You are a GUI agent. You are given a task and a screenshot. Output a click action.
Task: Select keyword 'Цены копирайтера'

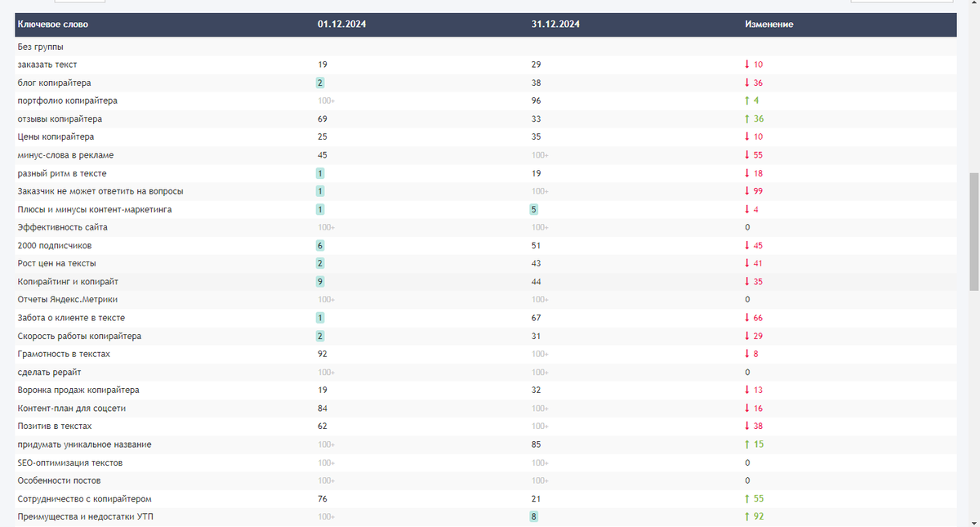(x=56, y=136)
